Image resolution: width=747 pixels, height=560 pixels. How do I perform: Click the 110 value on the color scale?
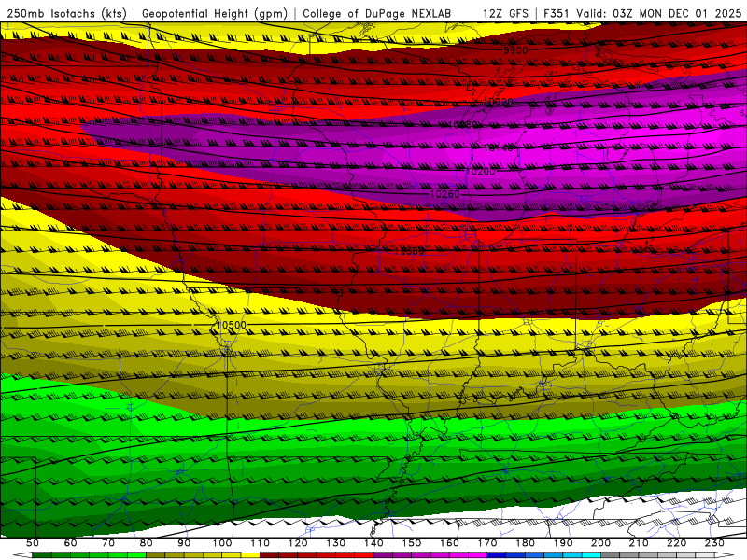point(261,543)
